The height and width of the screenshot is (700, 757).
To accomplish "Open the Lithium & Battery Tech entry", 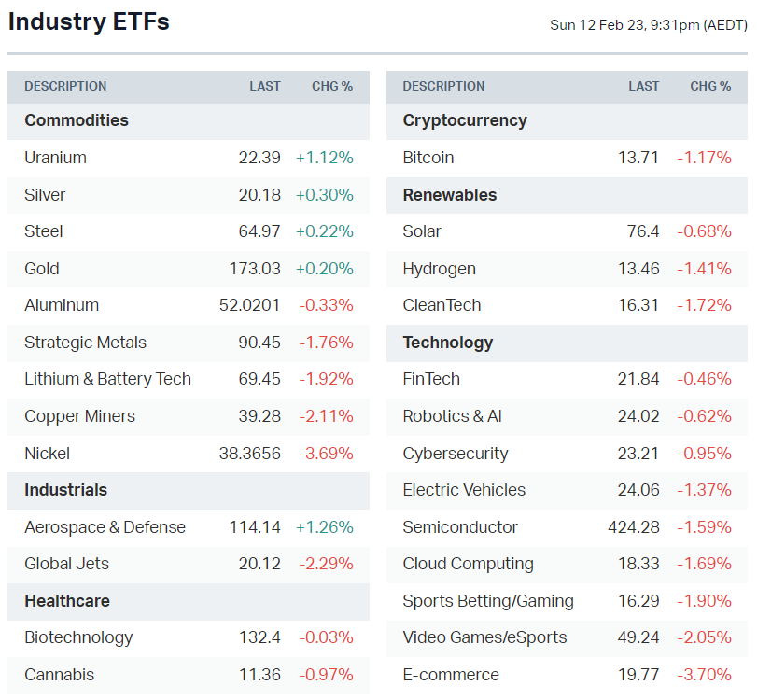I will (107, 379).
